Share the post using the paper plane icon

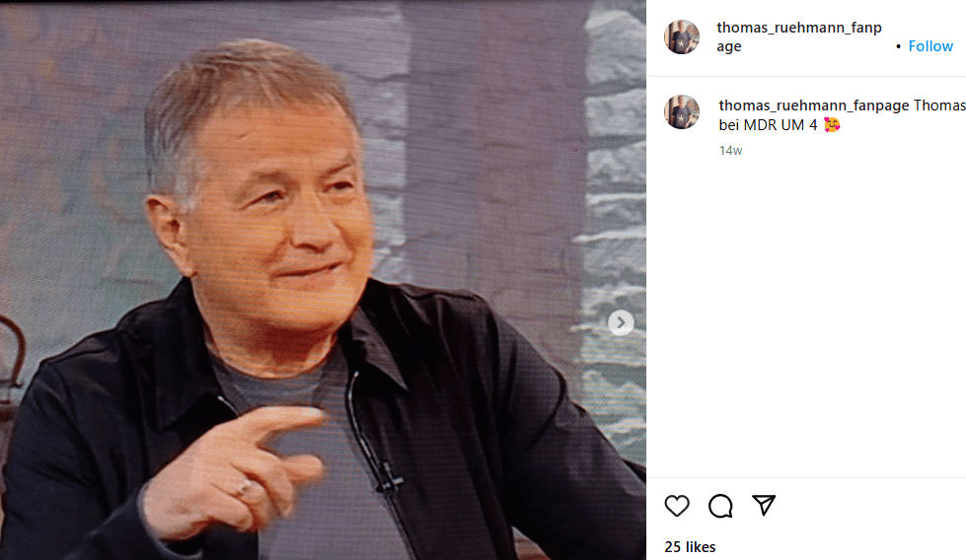click(x=764, y=505)
